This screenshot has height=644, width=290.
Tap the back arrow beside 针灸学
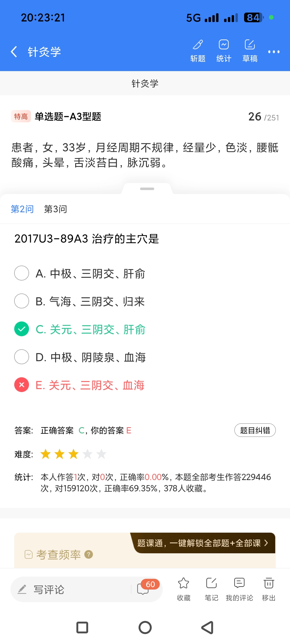click(14, 52)
